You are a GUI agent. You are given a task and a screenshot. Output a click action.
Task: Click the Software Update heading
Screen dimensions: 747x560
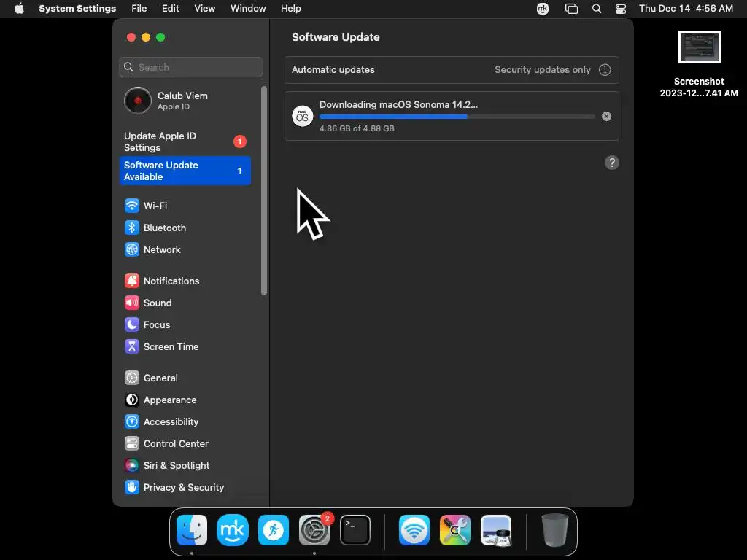coord(336,37)
